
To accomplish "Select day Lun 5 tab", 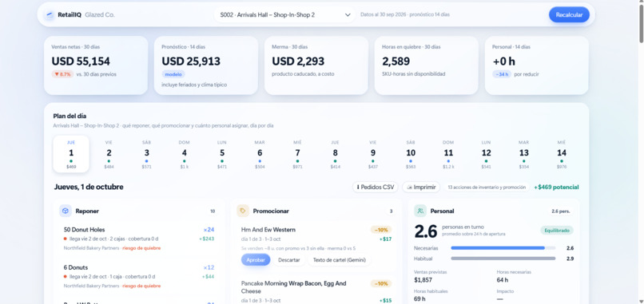I will [222, 154].
